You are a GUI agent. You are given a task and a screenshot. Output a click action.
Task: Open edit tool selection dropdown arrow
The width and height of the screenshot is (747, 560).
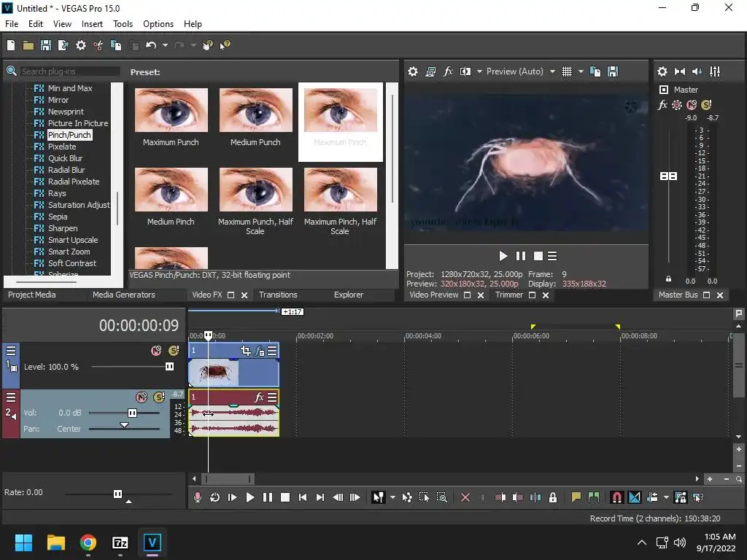tap(392, 497)
